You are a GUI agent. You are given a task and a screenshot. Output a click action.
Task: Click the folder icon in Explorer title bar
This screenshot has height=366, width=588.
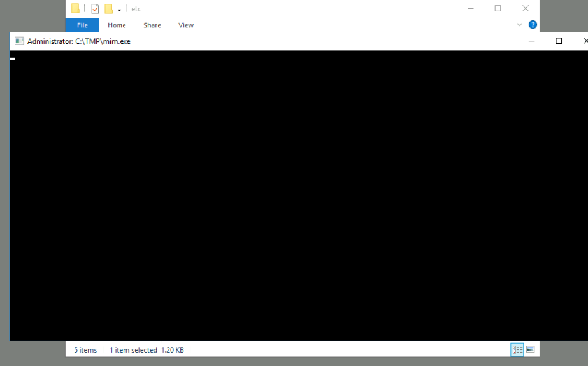pos(75,8)
